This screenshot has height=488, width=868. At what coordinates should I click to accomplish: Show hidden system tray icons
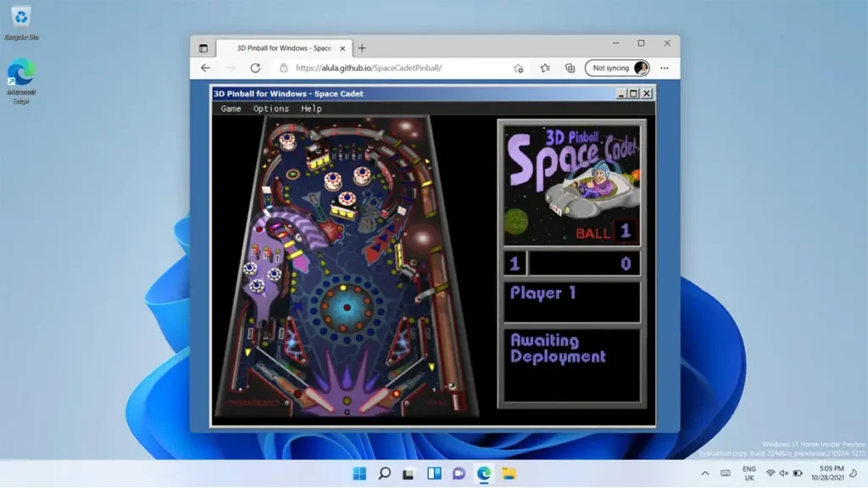(x=704, y=474)
